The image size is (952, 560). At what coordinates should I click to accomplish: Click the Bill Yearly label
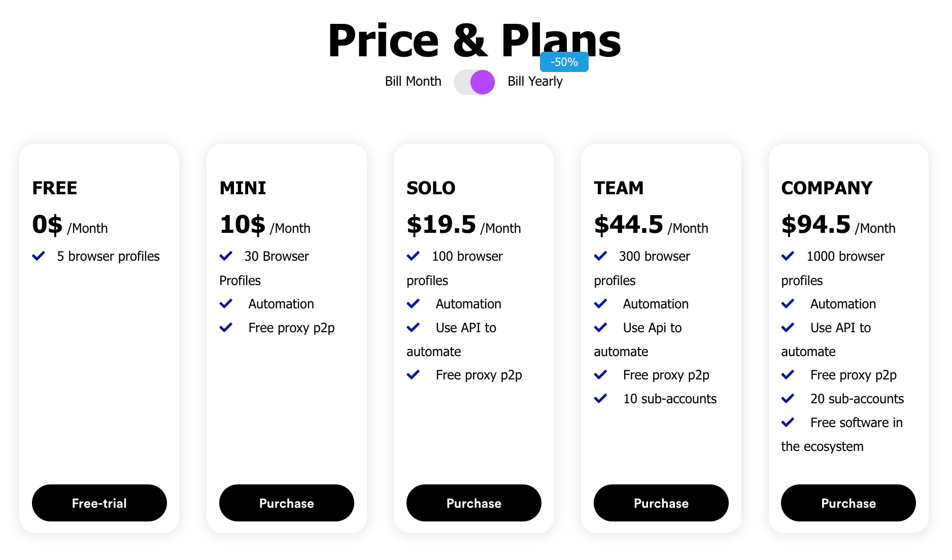[x=535, y=82]
